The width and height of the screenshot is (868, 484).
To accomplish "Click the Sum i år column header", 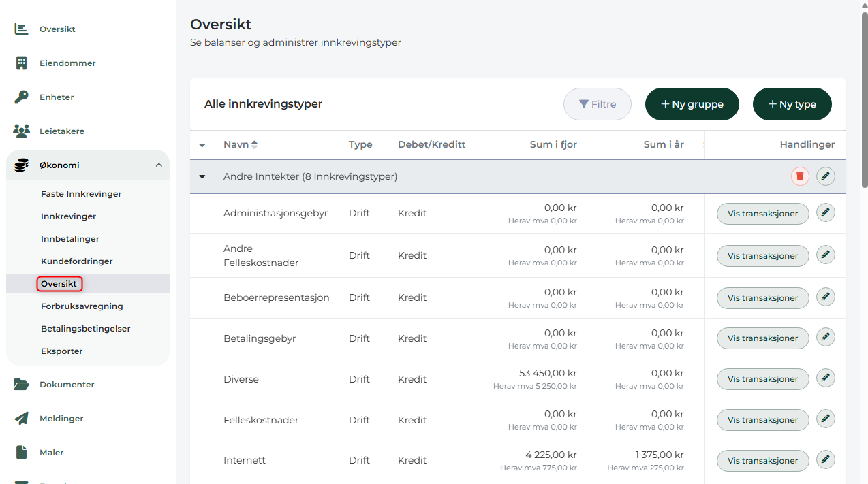I will pyautogui.click(x=664, y=144).
